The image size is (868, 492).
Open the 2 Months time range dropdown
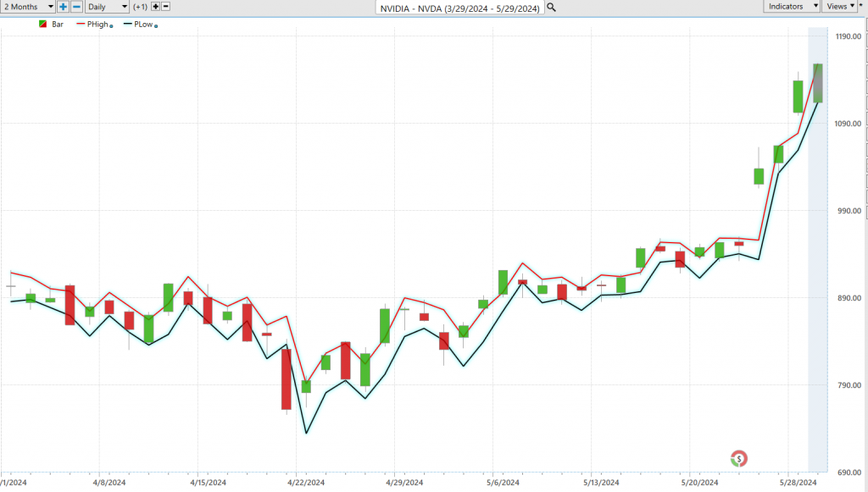click(x=28, y=7)
